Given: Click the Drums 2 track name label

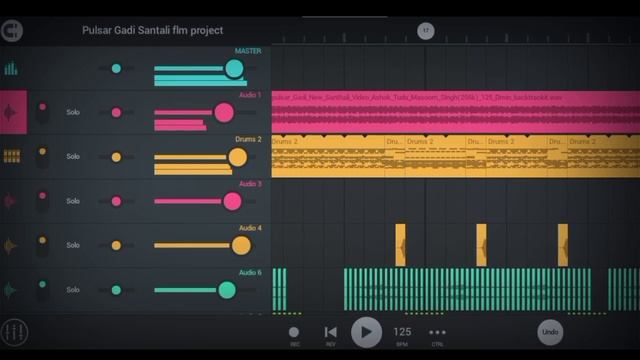Looking at the screenshot, I should click(x=248, y=139).
